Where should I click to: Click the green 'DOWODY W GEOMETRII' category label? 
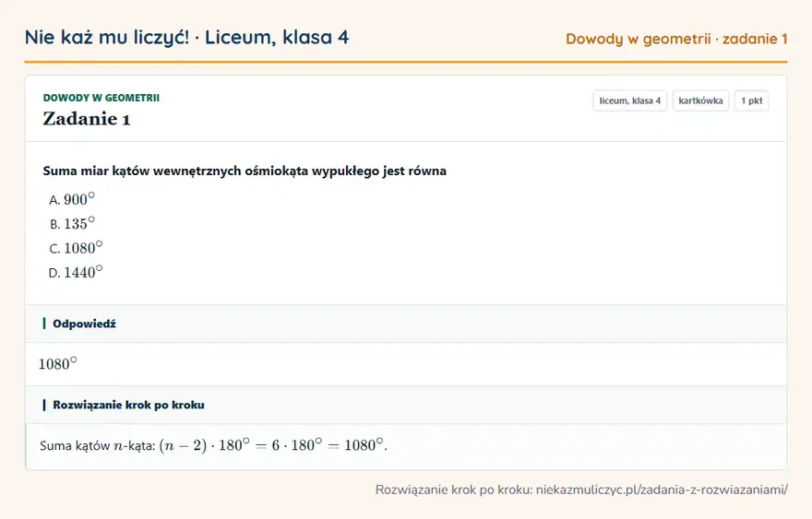101,98
